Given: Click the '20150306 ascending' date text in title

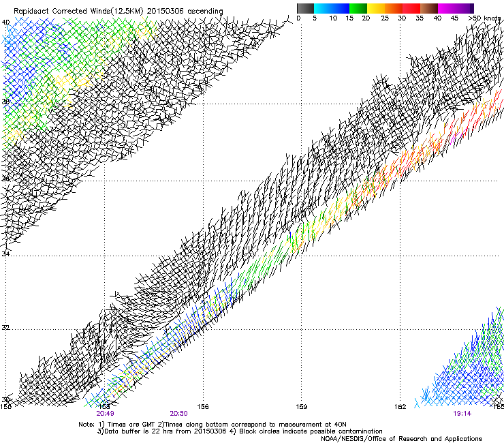Looking at the screenshot, I should 185,11.
